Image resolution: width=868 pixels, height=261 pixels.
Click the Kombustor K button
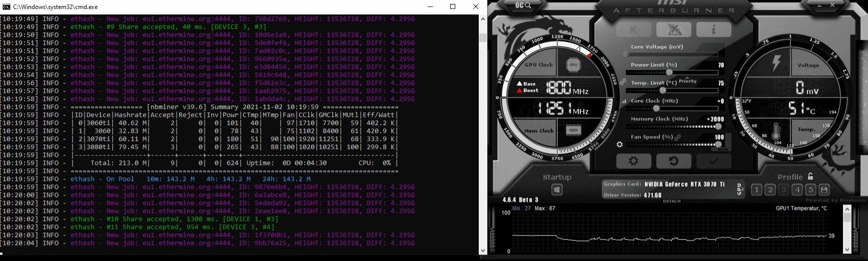(633, 30)
